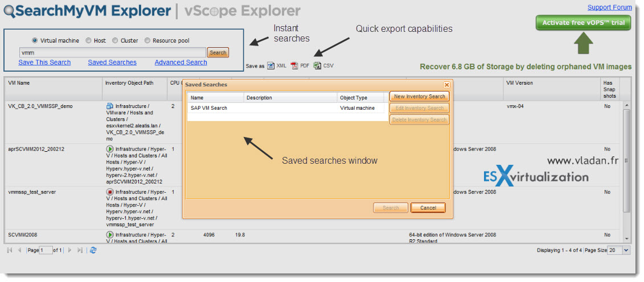The height and width of the screenshot is (282, 644).
Task: Cancel the Saved Searches dialog
Action: click(428, 208)
